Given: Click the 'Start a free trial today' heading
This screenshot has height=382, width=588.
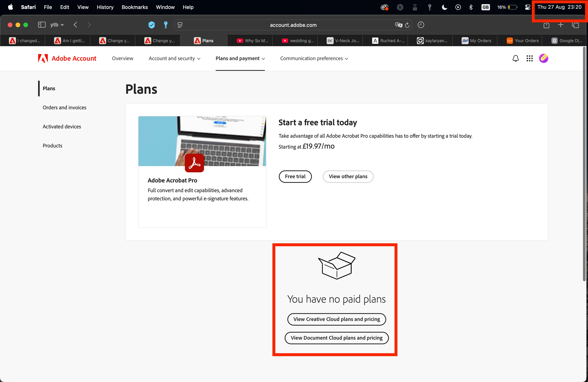Looking at the screenshot, I should click(318, 123).
